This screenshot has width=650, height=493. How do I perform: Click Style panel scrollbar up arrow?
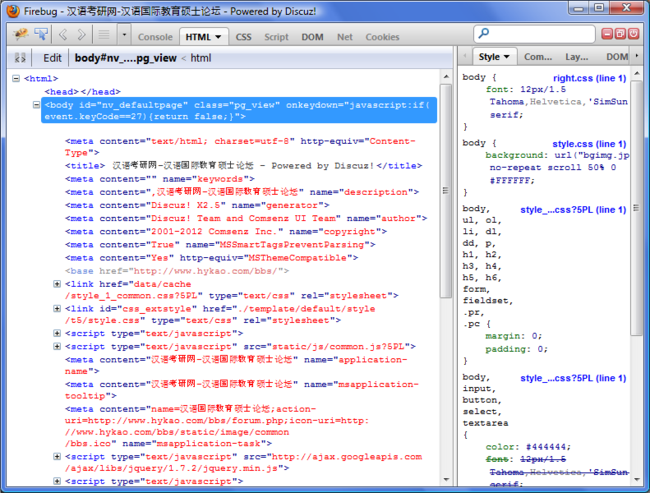(x=636, y=74)
